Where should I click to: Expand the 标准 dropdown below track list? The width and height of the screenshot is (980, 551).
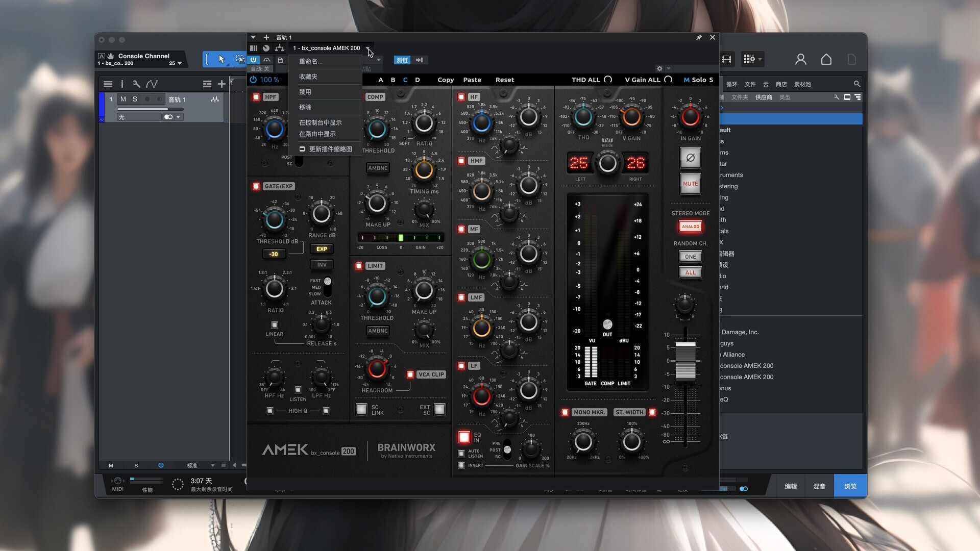(213, 465)
